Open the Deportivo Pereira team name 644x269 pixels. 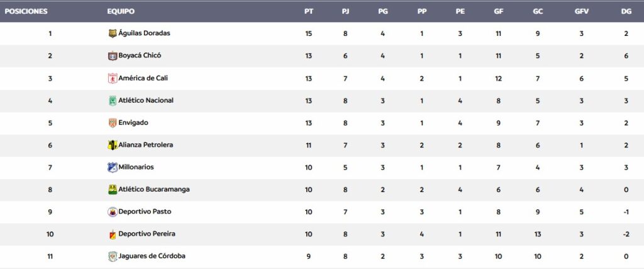pos(147,234)
